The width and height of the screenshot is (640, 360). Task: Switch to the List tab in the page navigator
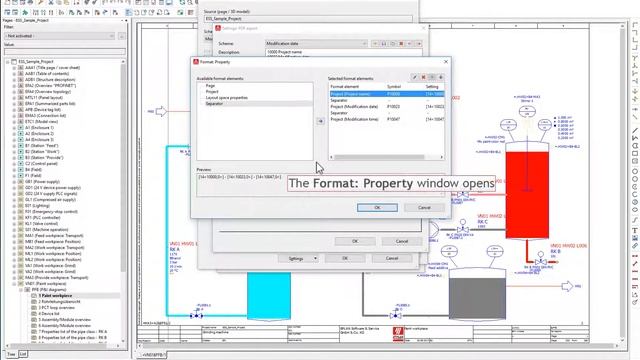23,354
